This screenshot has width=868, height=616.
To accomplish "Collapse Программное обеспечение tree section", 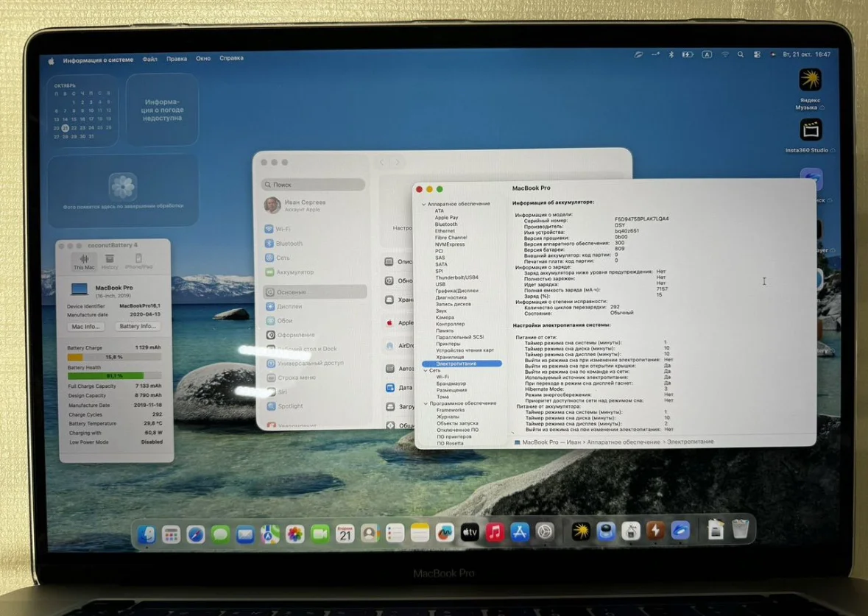I will click(x=426, y=403).
